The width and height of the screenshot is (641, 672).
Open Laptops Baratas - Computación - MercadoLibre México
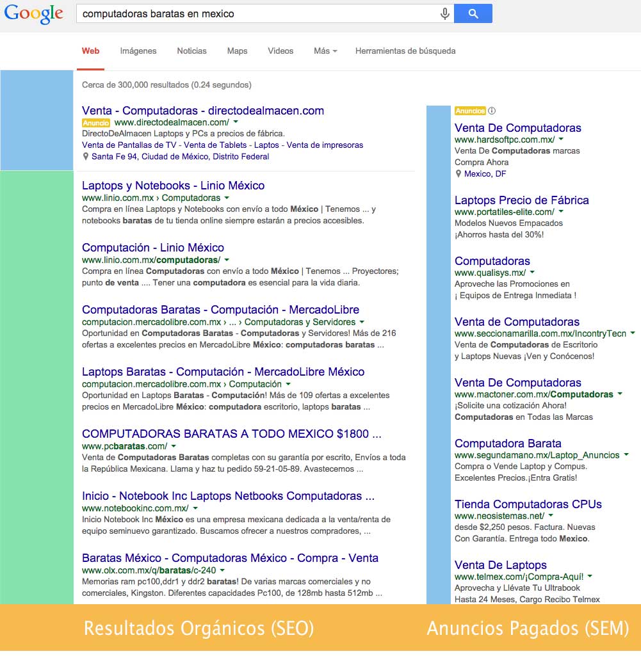[x=223, y=372]
